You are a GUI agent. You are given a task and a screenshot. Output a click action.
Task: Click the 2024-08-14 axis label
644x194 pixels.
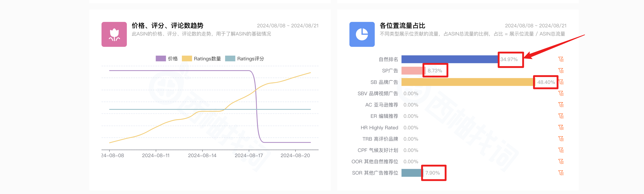point(202,156)
